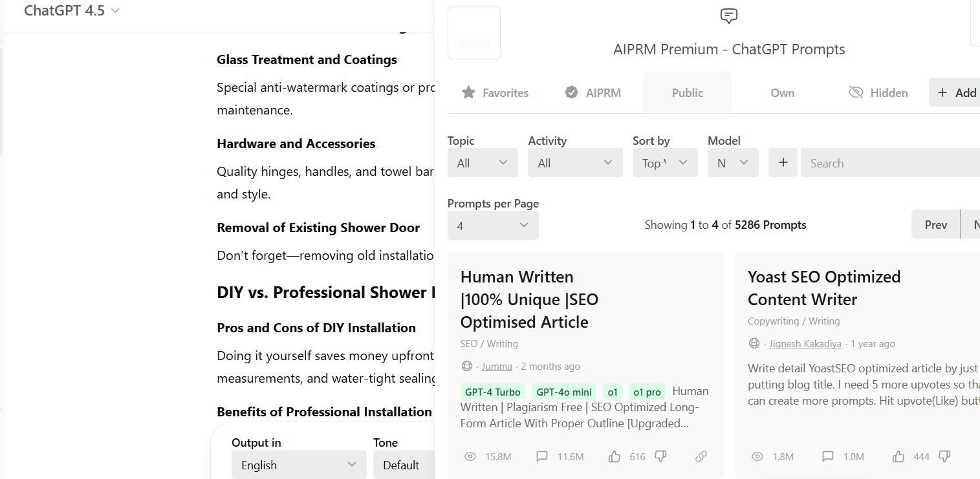This screenshot has width=980, height=479.
Task: Change Prompts per Page dropdown
Action: [x=493, y=226]
